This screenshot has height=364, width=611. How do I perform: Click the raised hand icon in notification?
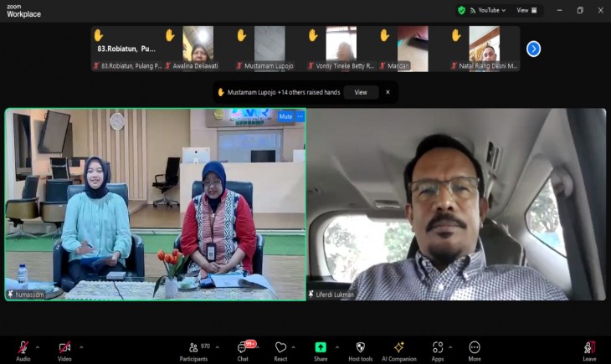[x=221, y=92]
